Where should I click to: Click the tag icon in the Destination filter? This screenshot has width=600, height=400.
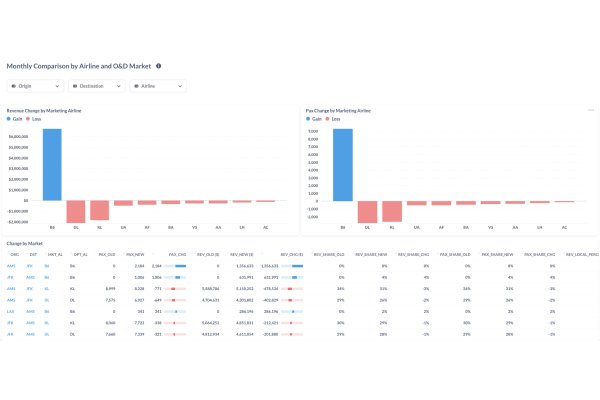(x=75, y=87)
